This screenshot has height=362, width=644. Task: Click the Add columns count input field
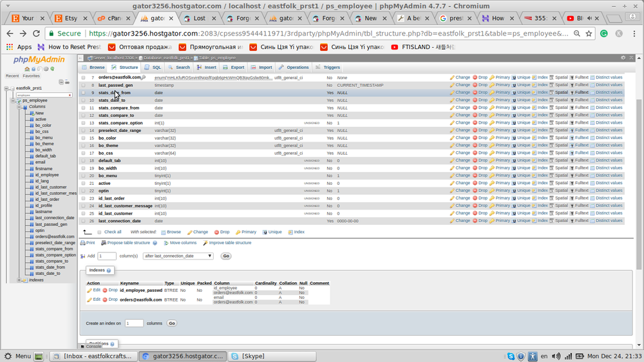coord(107,256)
